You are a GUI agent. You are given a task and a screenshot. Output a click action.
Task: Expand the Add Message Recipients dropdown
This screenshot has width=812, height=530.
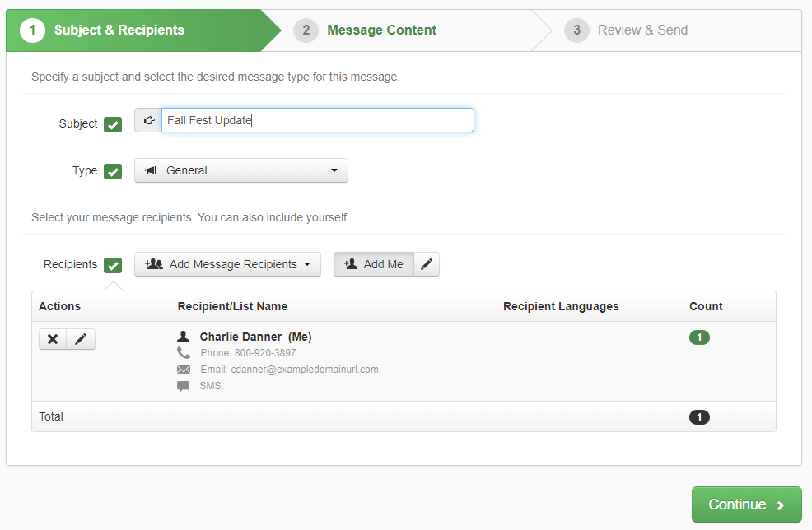(x=227, y=264)
